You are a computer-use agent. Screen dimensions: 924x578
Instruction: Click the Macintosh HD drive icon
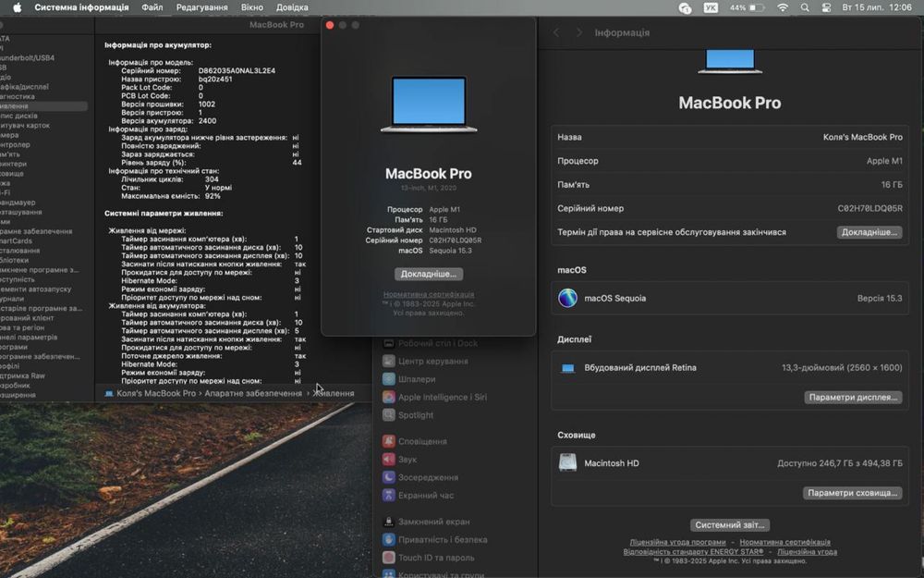(x=567, y=462)
